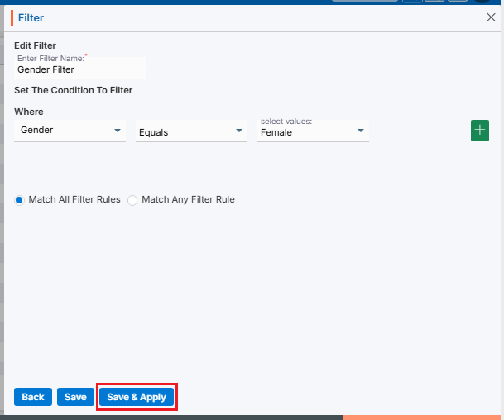
Task: Select Match All Filter Rules radio
Action: click(x=19, y=200)
